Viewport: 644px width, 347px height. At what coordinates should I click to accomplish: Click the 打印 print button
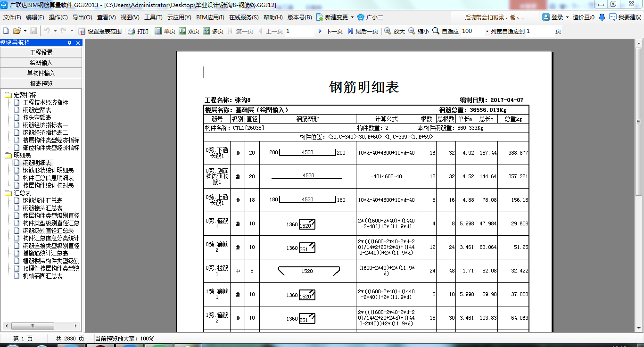click(138, 31)
